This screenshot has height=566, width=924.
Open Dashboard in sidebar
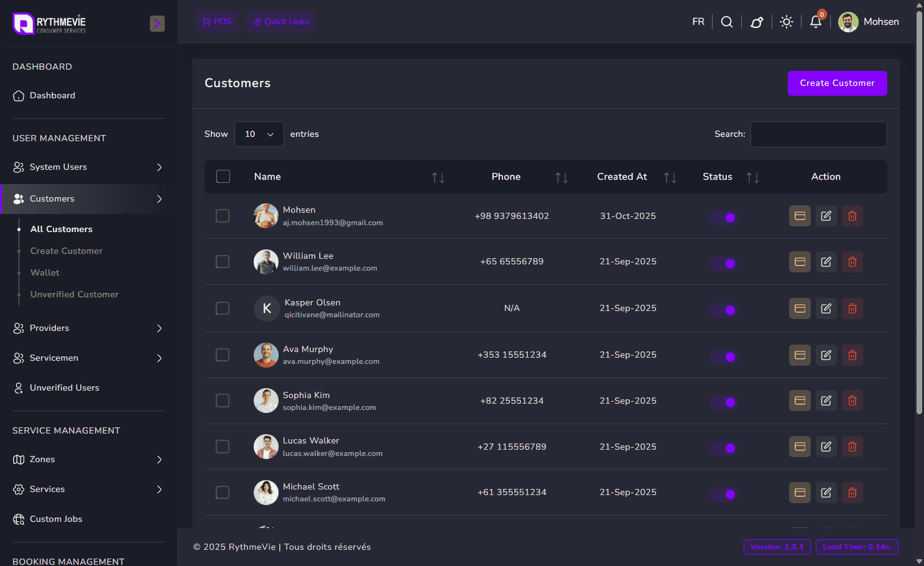tap(52, 96)
